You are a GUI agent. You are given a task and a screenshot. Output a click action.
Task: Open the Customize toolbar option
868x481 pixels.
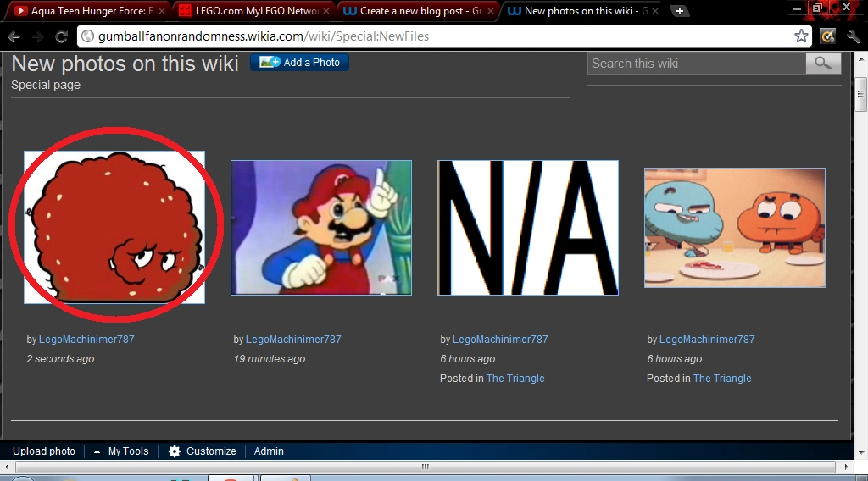[211, 451]
